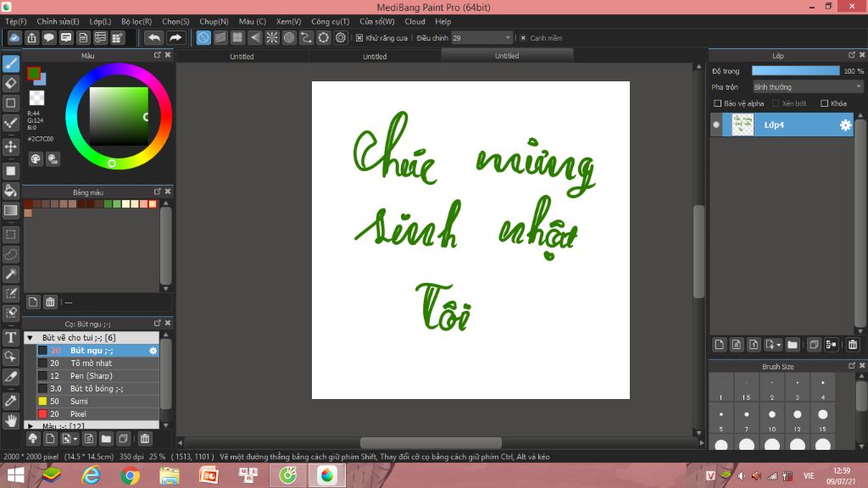Float the Màu color panel
Screen dimensions: 868x488
click(x=157, y=55)
